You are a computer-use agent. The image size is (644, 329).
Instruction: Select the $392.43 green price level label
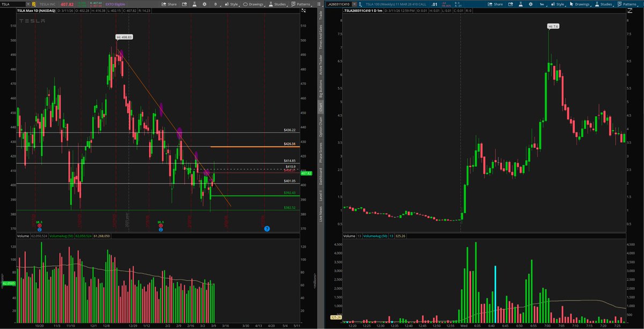click(x=290, y=193)
